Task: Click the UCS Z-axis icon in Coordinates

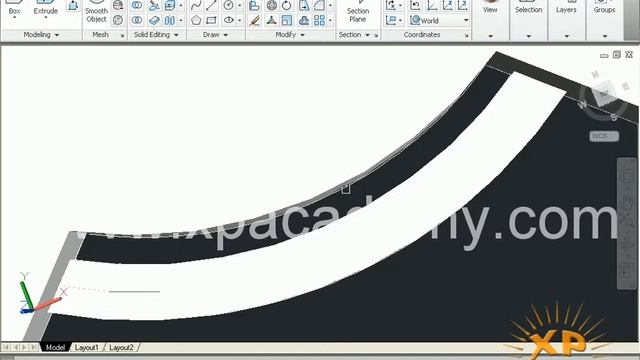Action: pyautogui.click(x=448, y=5)
